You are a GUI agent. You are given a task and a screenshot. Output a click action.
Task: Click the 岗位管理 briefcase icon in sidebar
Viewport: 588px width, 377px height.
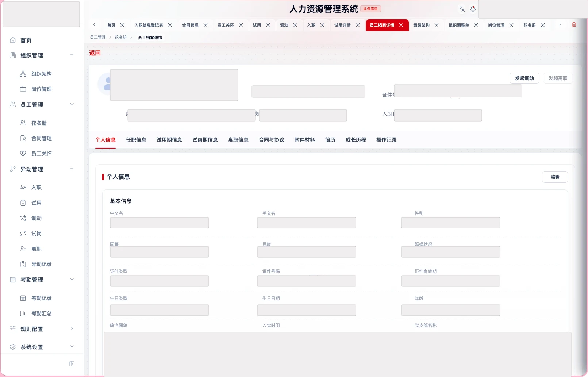[x=23, y=89]
